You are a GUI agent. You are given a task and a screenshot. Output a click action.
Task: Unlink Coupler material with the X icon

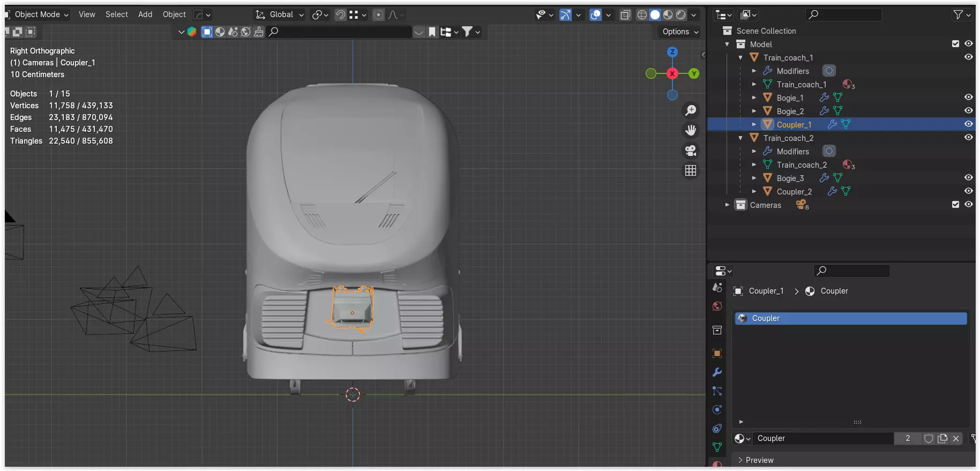pyautogui.click(x=956, y=438)
